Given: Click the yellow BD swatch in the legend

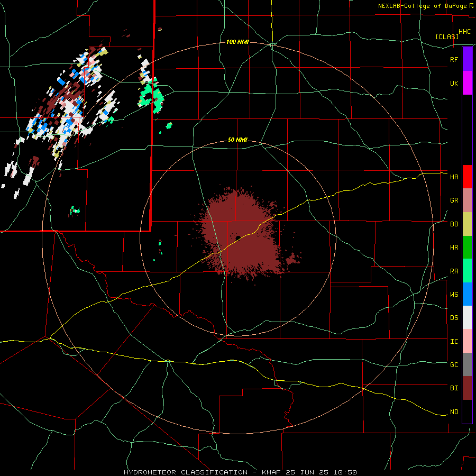Looking at the screenshot, I should pos(467,224).
